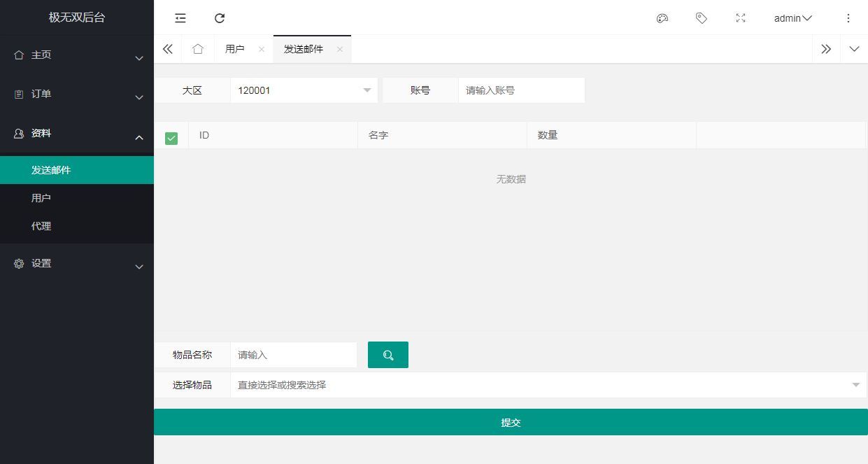Viewport: 868px width, 464px height.
Task: Open the vertical three-dot more menu
Action: point(848,18)
